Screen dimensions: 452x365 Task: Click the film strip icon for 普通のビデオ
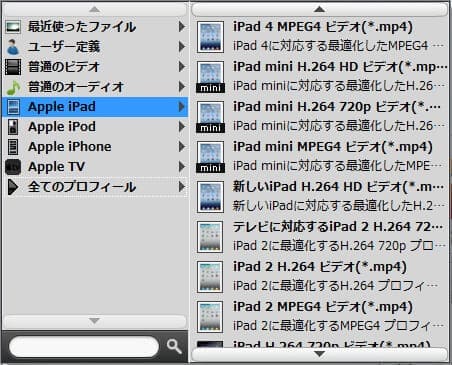[13, 67]
